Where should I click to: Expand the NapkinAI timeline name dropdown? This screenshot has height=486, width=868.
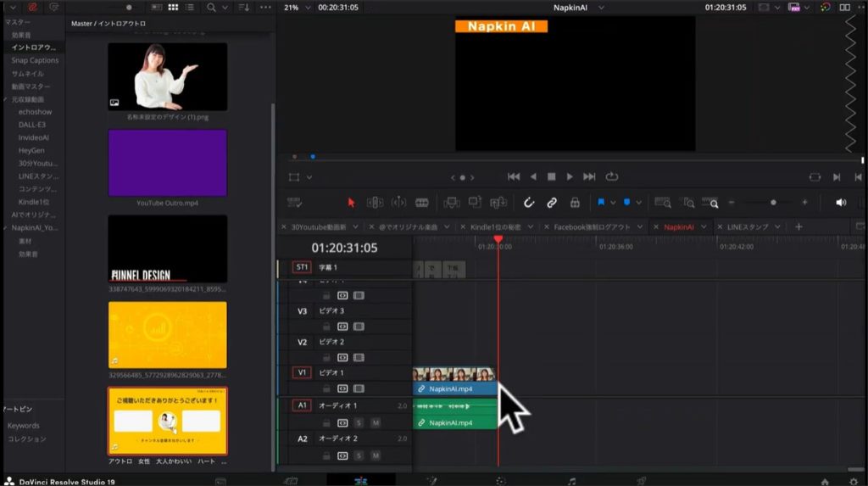click(x=601, y=7)
